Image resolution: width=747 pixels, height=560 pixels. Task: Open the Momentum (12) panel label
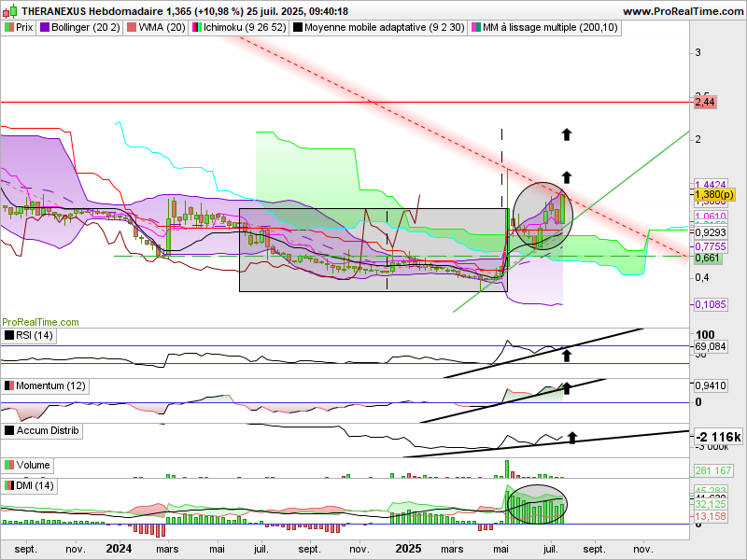45,386
